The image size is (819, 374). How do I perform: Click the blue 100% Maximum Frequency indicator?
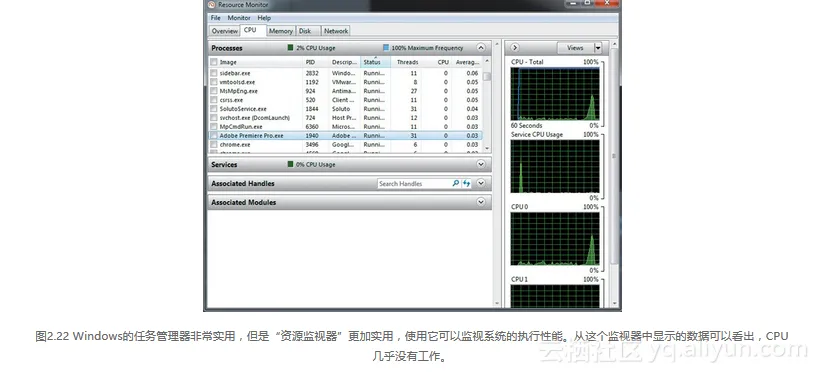point(386,48)
